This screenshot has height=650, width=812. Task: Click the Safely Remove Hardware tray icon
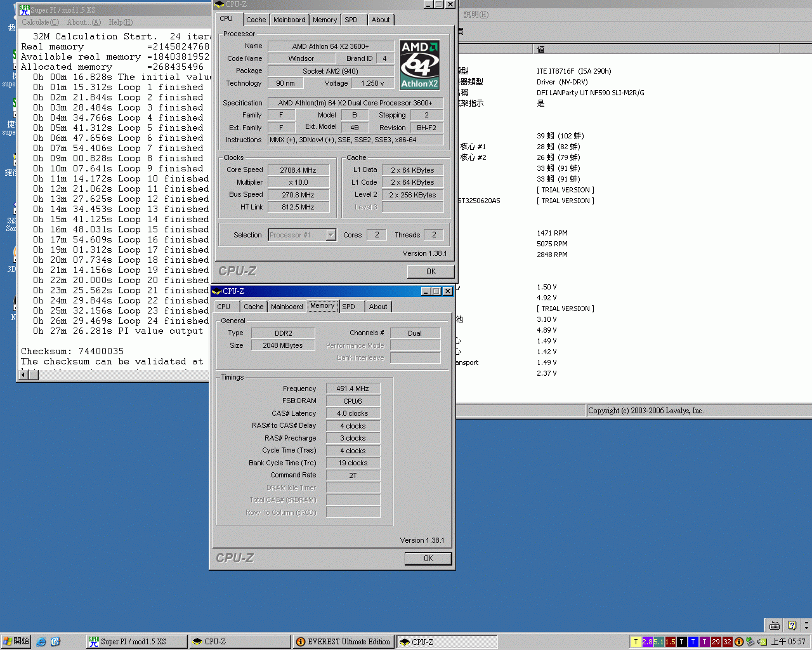coord(750,642)
